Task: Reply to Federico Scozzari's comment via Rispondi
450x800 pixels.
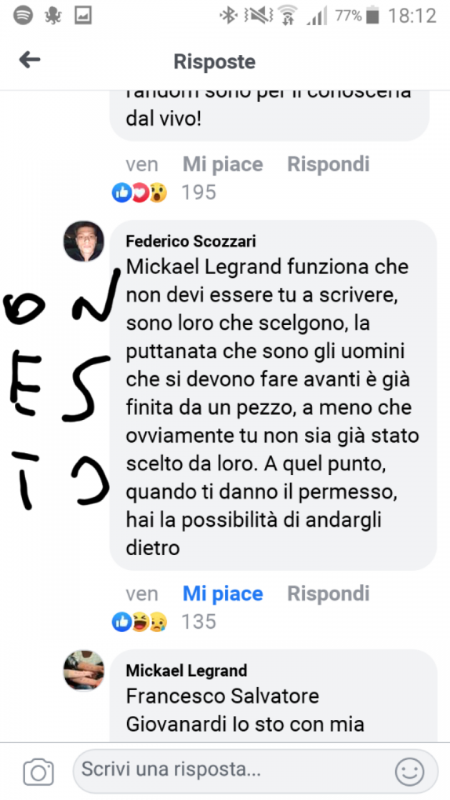Action: click(x=328, y=593)
